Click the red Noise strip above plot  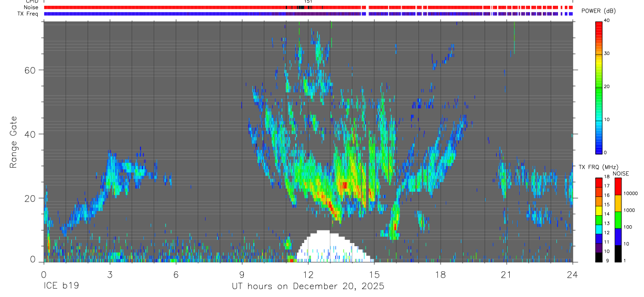pos(308,7)
